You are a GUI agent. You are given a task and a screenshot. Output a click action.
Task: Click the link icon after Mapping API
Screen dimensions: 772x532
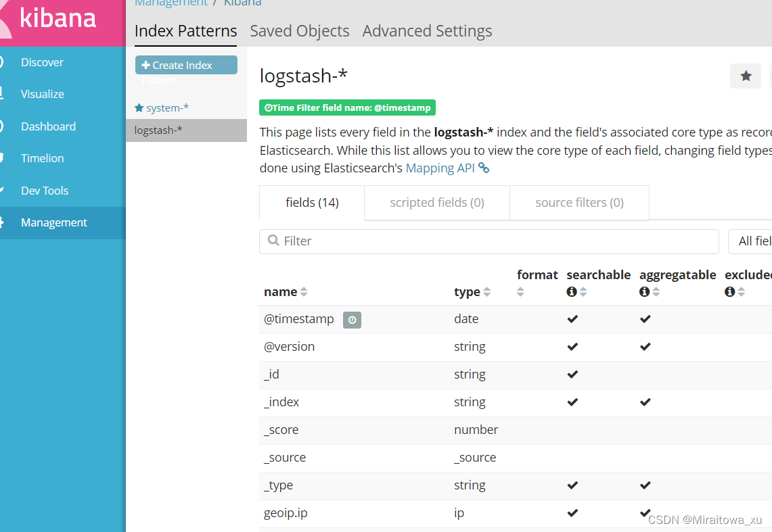484,168
